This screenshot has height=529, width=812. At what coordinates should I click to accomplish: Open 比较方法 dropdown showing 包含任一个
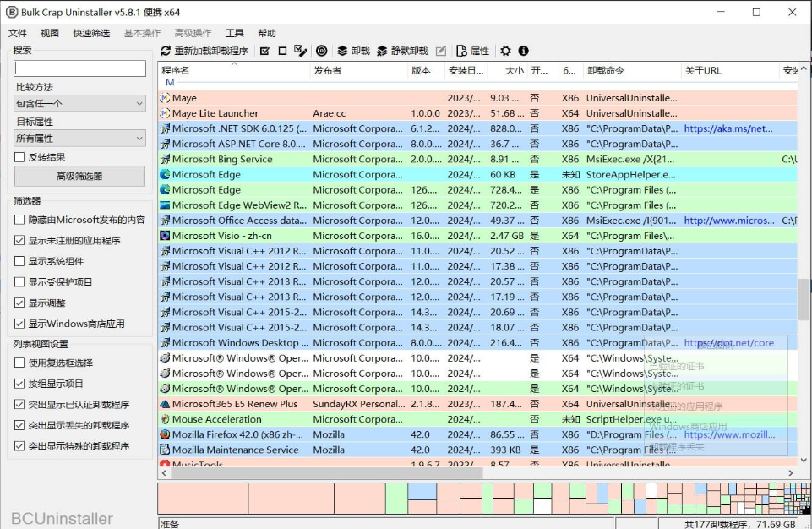[x=79, y=104]
